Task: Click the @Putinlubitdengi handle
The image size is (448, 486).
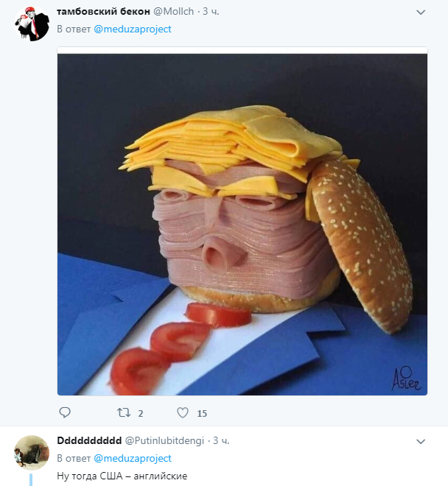Action: [x=165, y=440]
